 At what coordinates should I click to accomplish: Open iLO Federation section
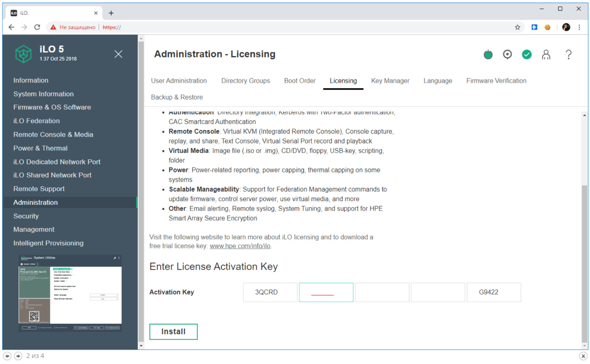point(37,121)
